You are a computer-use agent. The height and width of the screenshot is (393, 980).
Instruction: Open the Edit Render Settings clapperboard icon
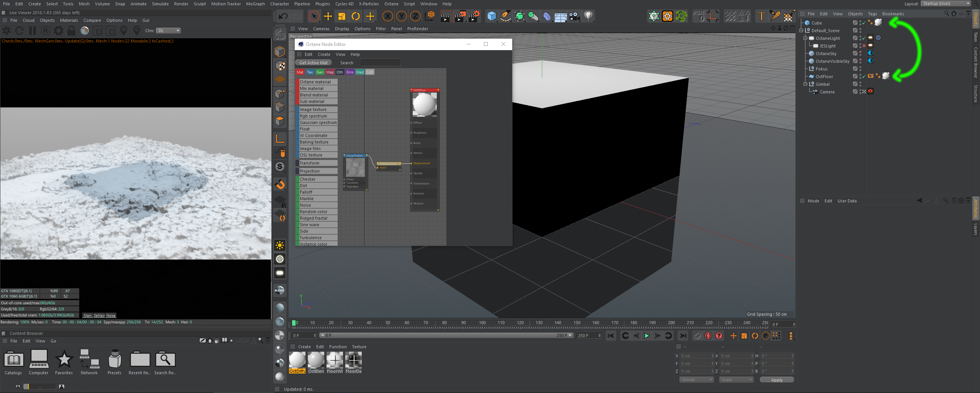474,16
